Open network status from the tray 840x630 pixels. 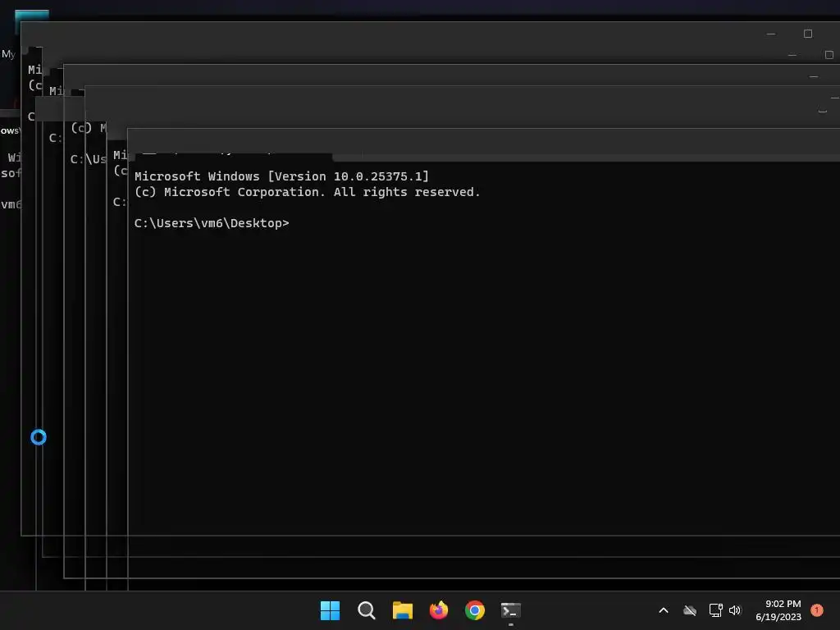(x=715, y=610)
